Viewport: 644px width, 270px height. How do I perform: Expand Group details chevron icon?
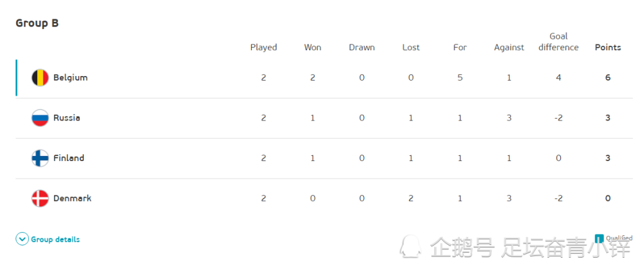point(22,239)
